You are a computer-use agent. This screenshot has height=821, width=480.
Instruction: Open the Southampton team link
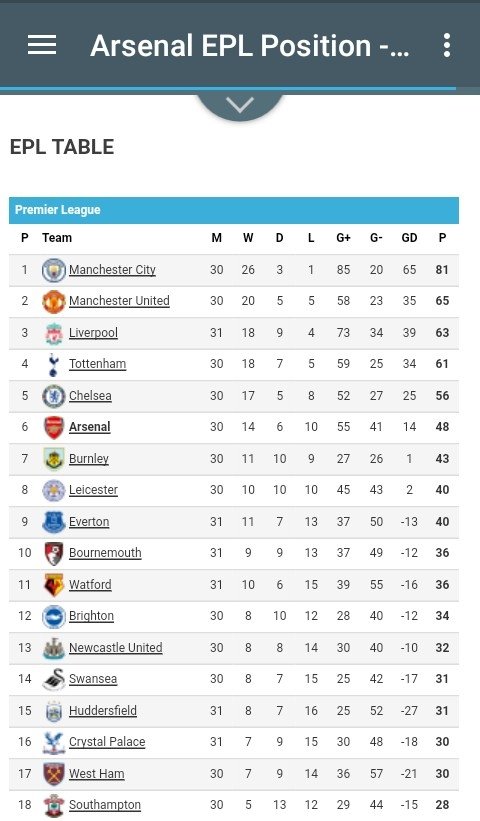(x=105, y=805)
